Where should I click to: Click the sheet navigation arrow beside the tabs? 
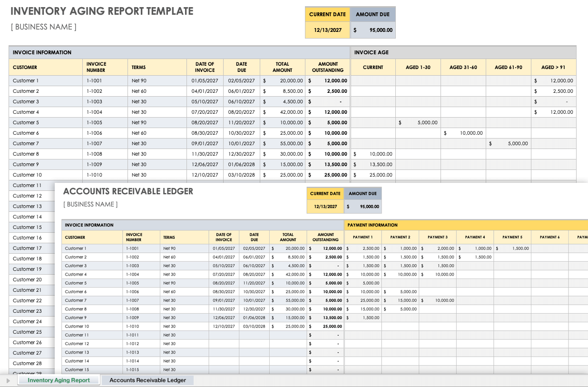(x=8, y=380)
